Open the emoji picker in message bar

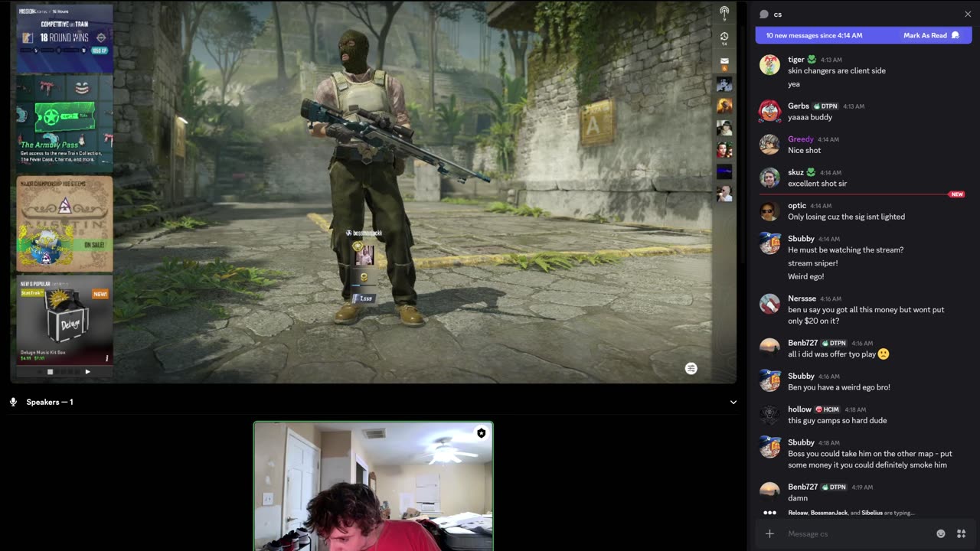tap(941, 533)
